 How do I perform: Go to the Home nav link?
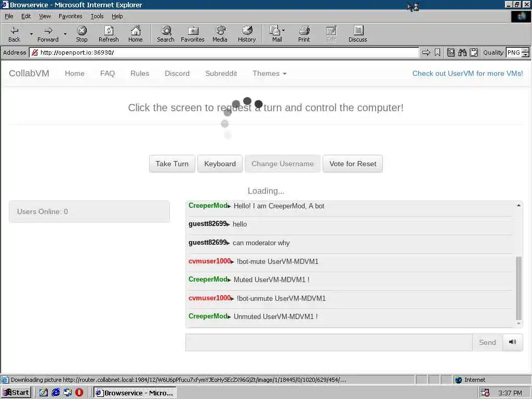tap(75, 73)
